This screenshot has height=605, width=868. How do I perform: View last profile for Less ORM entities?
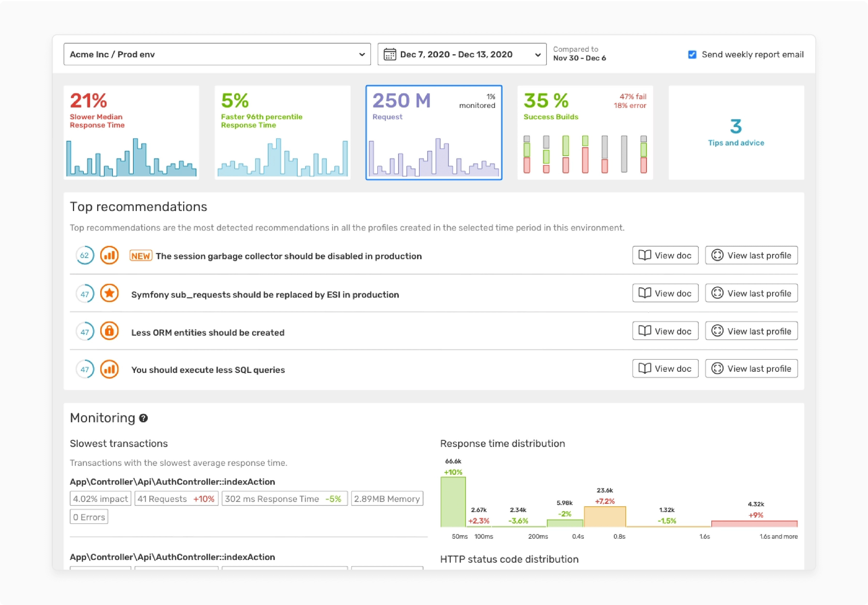[751, 331]
